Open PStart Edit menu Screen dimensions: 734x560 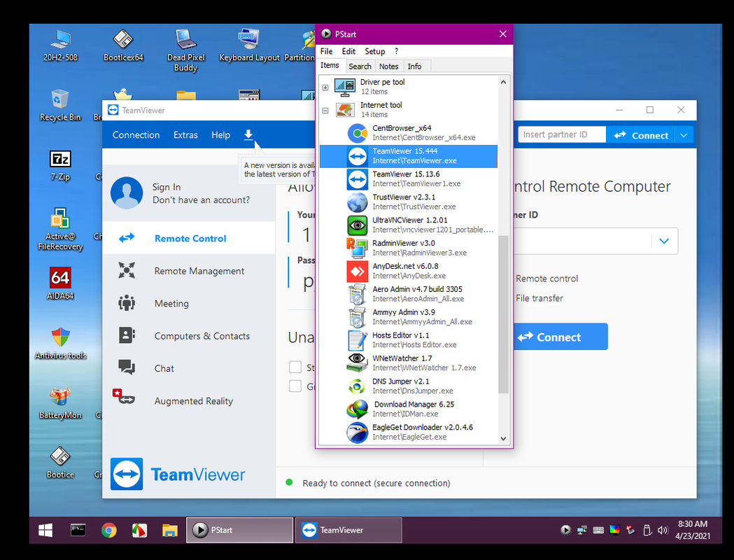pos(348,52)
